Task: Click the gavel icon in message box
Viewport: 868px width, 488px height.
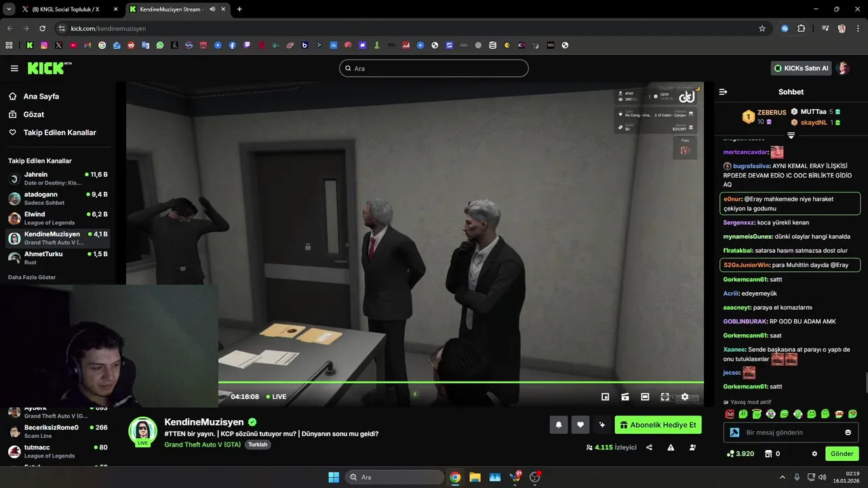Action: tap(734, 432)
